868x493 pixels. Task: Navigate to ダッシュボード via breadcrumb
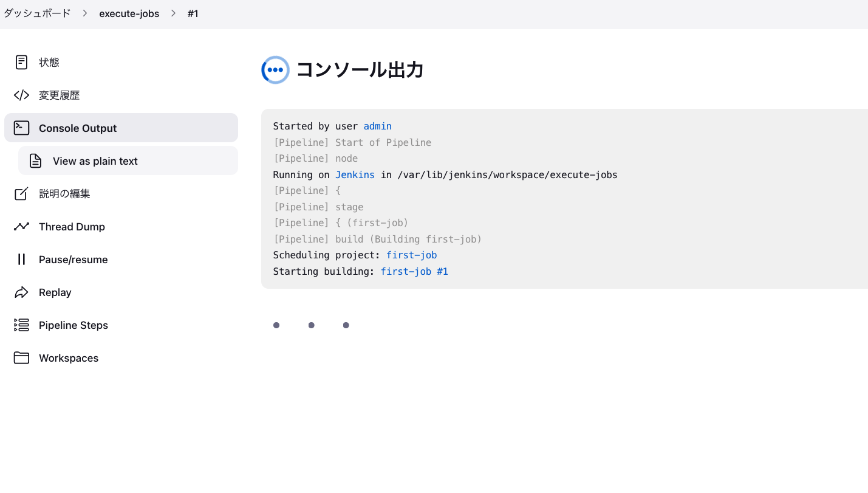pos(36,13)
